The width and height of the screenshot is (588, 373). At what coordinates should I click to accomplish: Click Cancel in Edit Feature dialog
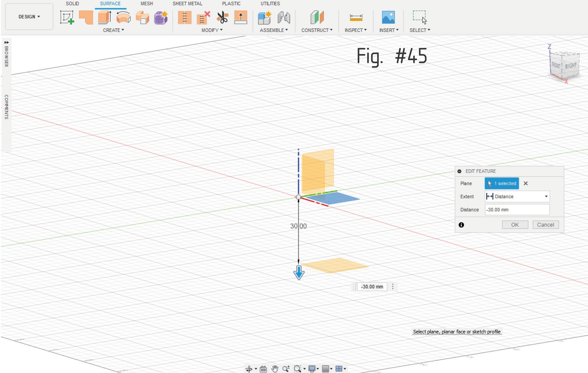(546, 225)
